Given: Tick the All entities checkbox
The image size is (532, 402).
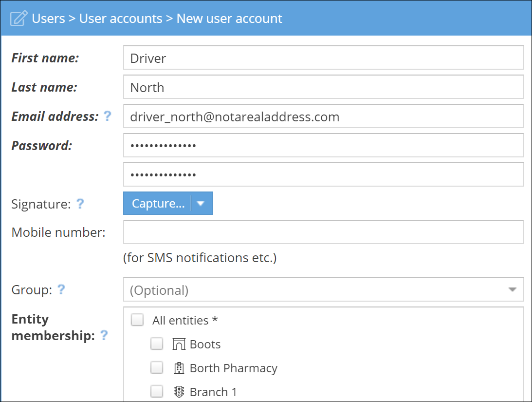Looking at the screenshot, I should (x=138, y=320).
